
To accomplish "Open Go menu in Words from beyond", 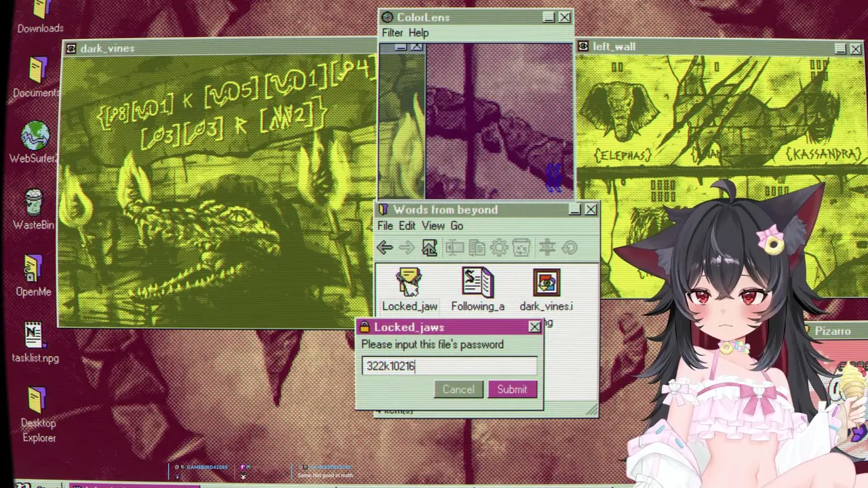I will pos(457,226).
